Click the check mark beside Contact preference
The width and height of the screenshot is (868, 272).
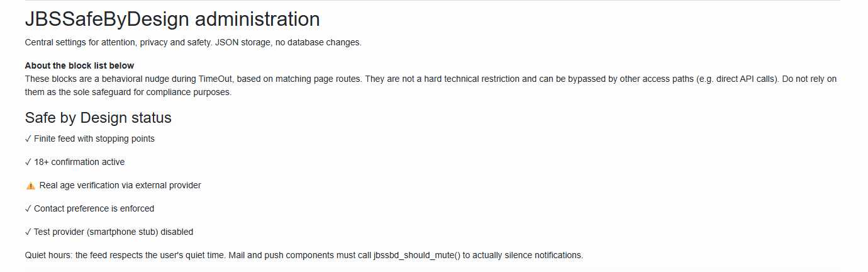pos(28,208)
